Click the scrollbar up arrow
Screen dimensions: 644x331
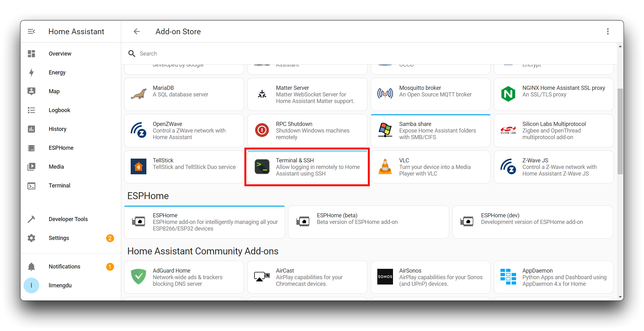click(x=620, y=46)
